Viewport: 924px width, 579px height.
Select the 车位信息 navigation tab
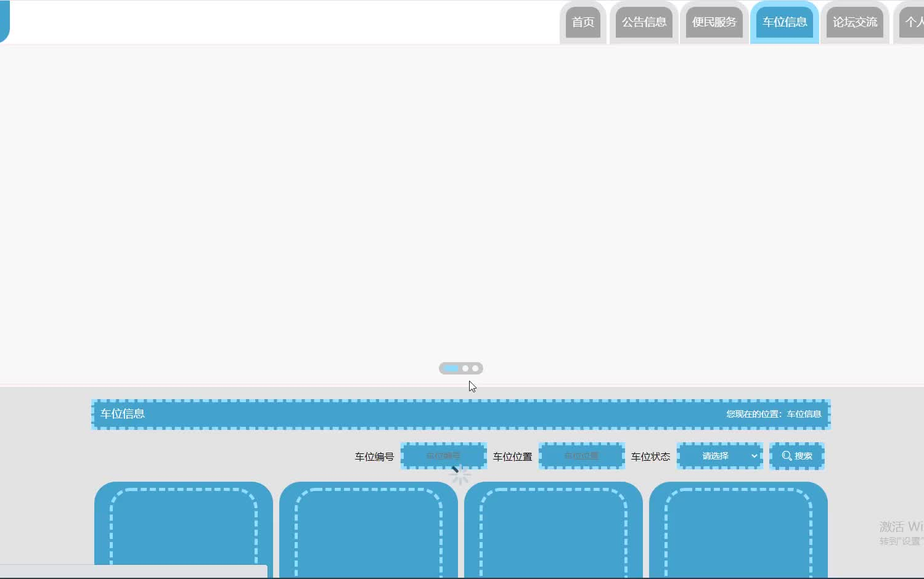(x=785, y=22)
